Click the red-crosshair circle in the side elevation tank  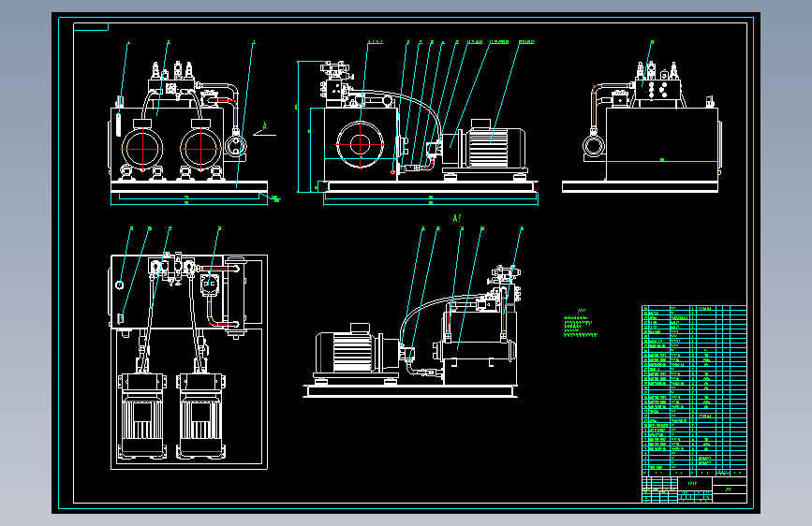point(360,144)
